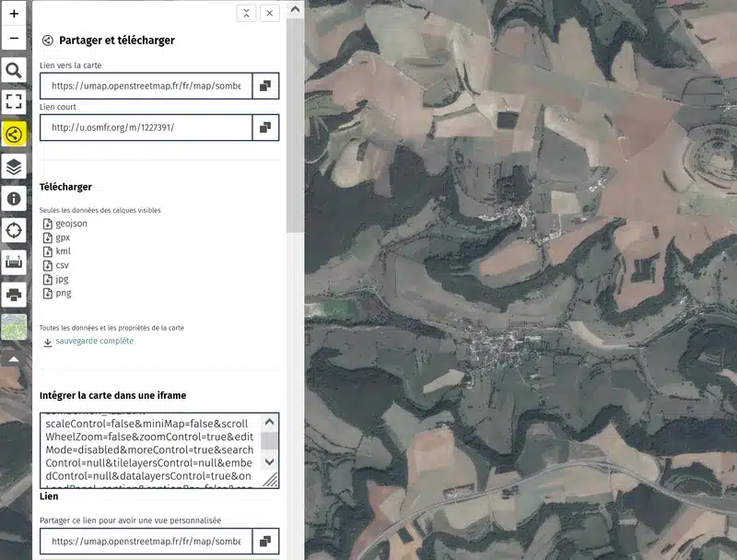Screen dimensions: 737x560
Task: Click iframe textarea scroll down arrow
Action: coord(269,461)
